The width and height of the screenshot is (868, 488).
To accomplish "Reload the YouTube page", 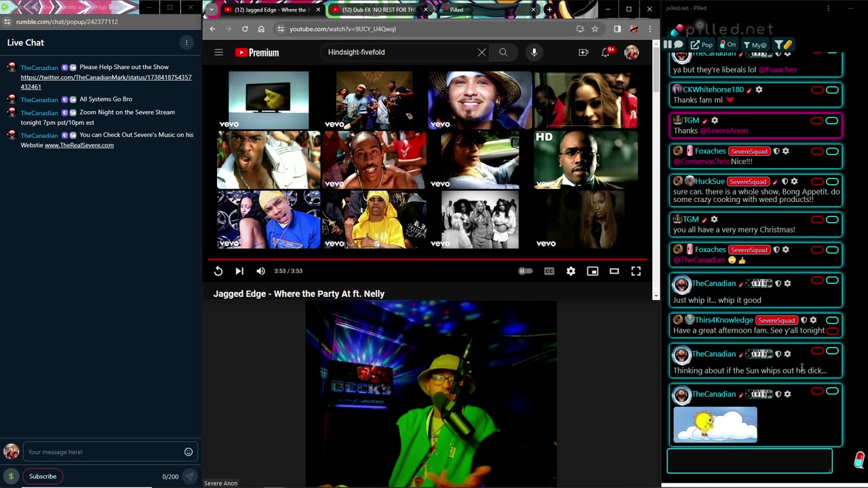I will tap(245, 29).
